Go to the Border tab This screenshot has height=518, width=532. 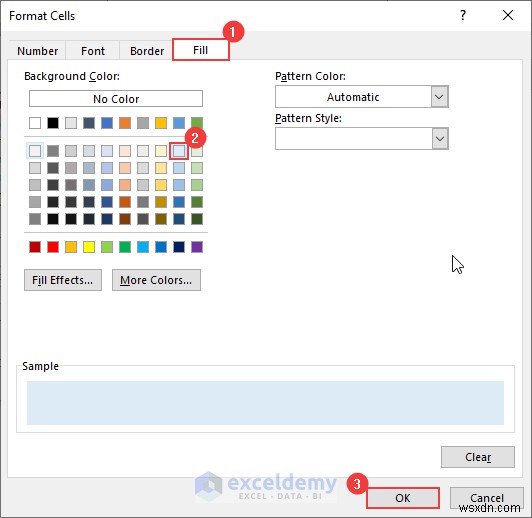147,51
